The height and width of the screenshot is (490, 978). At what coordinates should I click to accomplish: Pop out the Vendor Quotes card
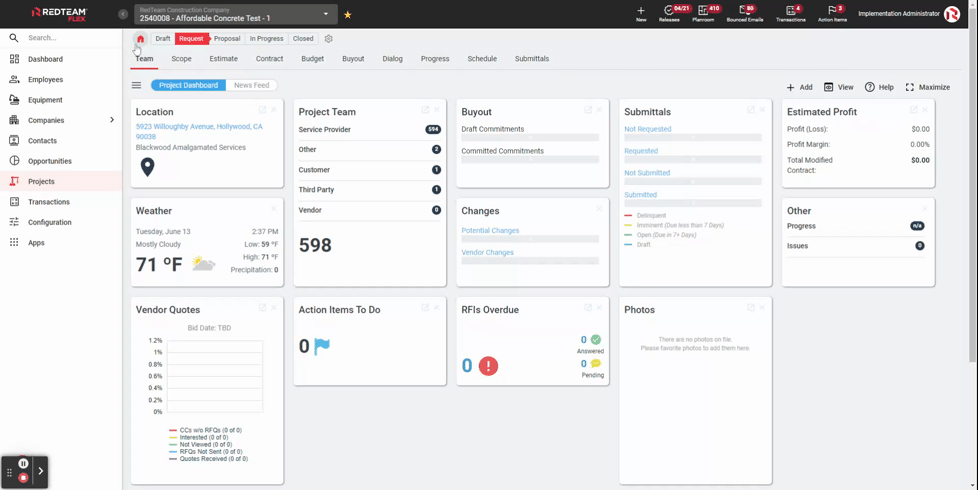[x=263, y=307]
